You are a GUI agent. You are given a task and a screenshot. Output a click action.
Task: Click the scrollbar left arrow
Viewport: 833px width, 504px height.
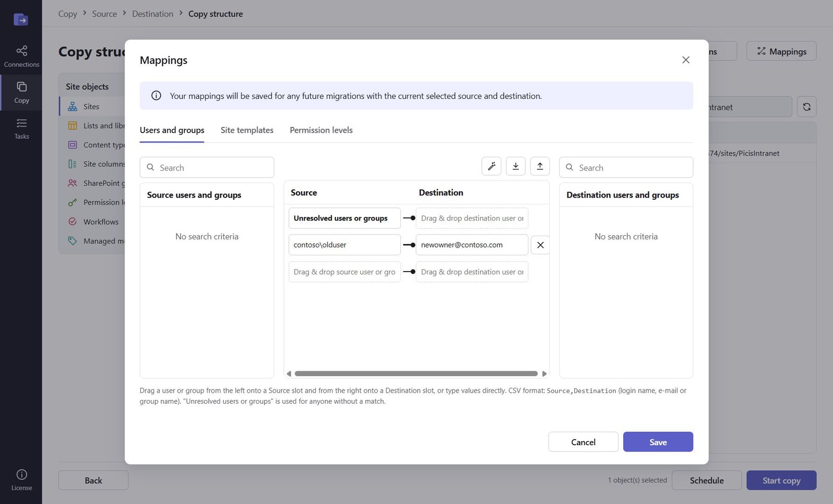[x=289, y=373]
